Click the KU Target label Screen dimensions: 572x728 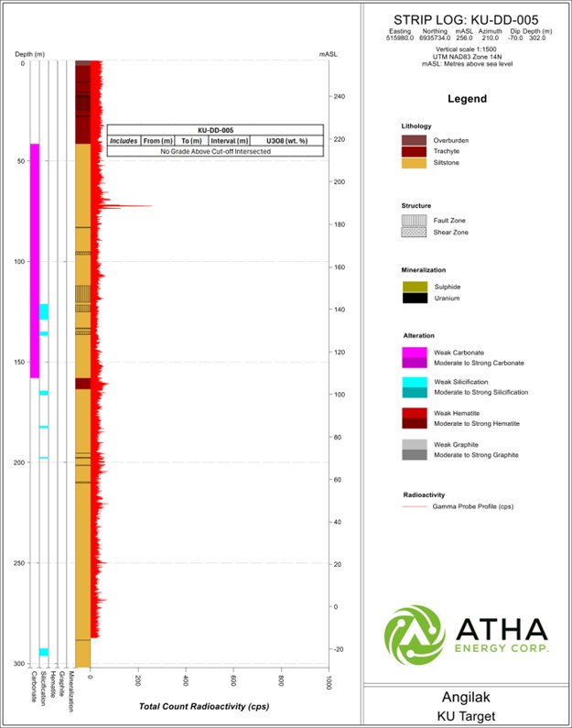tap(467, 714)
